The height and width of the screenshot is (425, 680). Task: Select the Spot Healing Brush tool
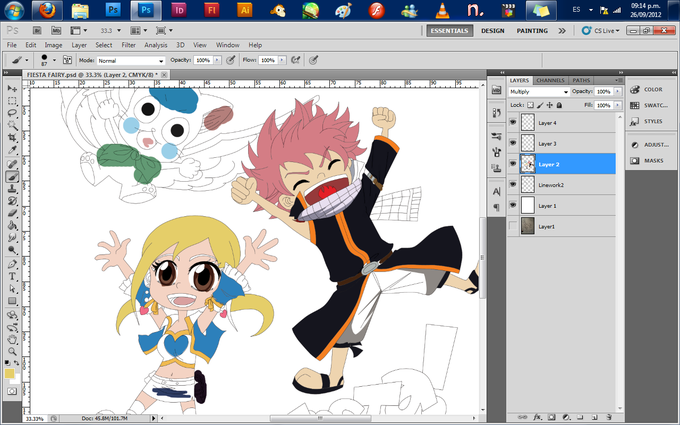pos(12,164)
